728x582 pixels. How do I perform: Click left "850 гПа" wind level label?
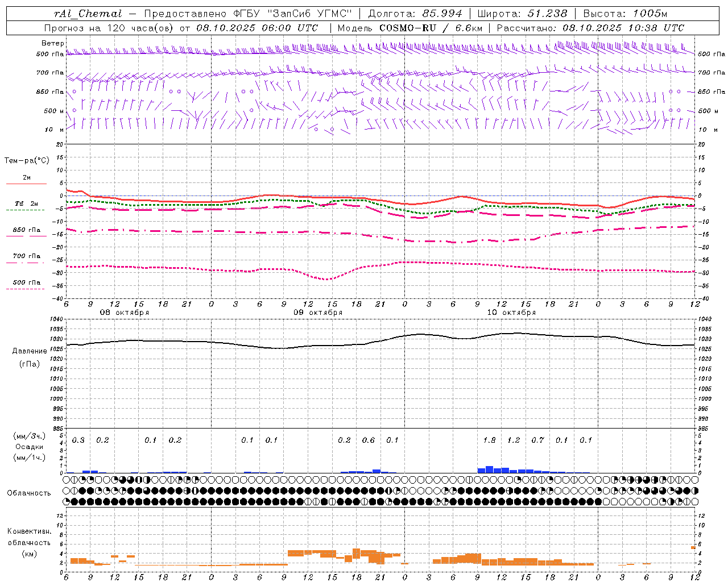pos(50,92)
